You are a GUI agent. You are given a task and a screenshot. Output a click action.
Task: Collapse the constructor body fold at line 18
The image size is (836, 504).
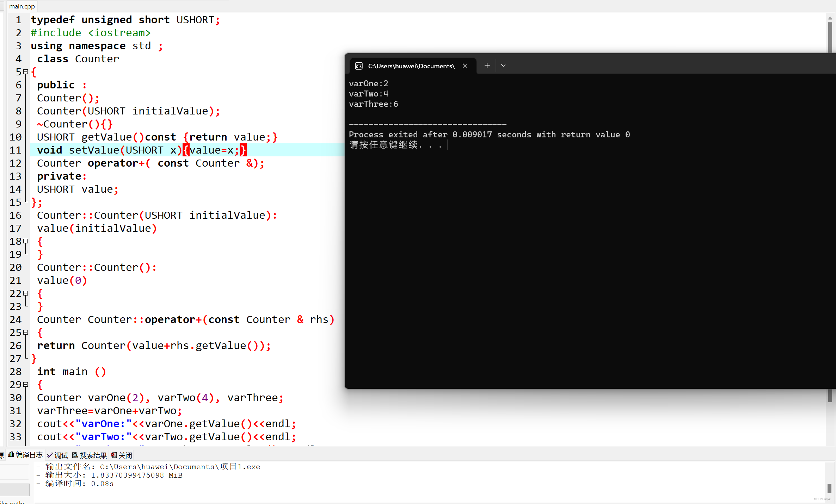point(25,241)
